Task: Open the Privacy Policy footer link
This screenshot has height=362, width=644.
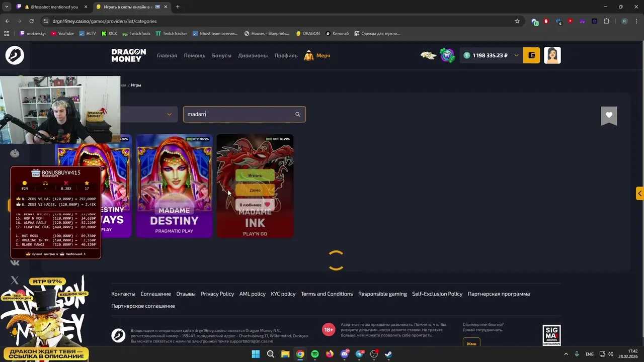Action: click(x=217, y=294)
